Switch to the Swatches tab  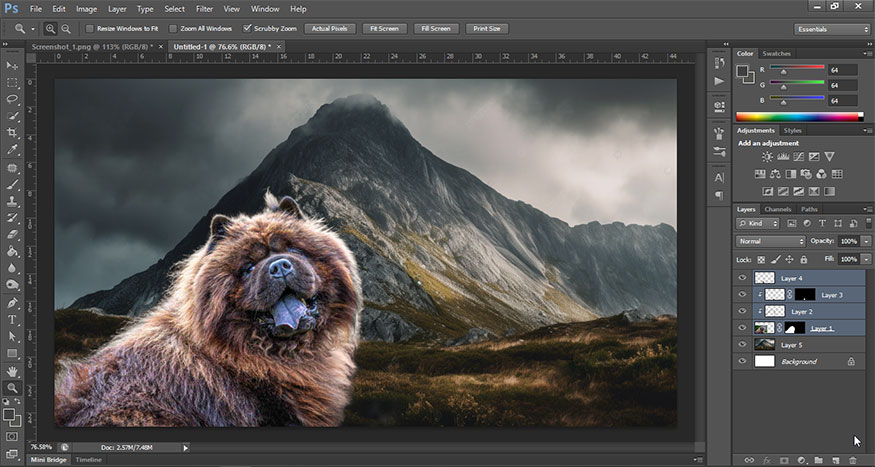pos(776,54)
